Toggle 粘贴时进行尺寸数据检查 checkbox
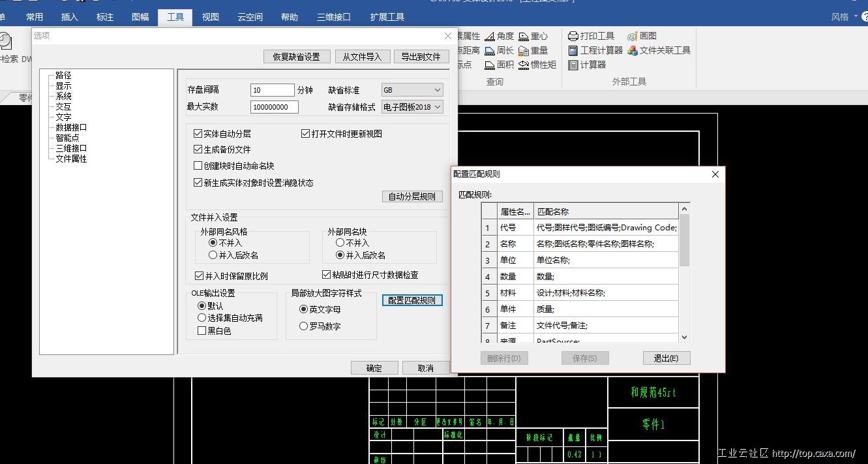Image resolution: width=868 pixels, height=464 pixels. [x=327, y=275]
